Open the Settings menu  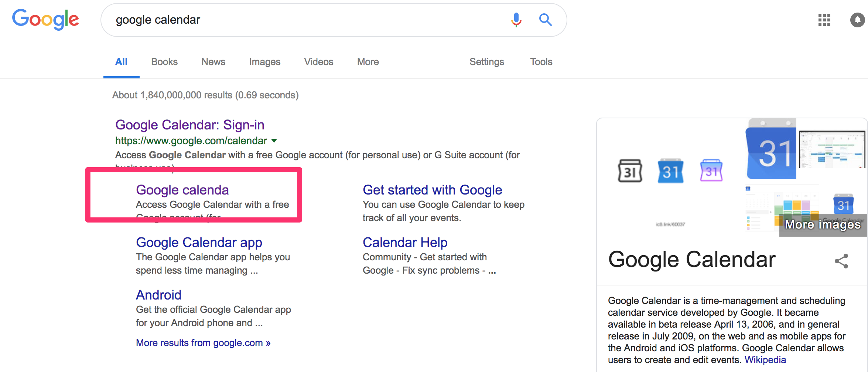[486, 62]
